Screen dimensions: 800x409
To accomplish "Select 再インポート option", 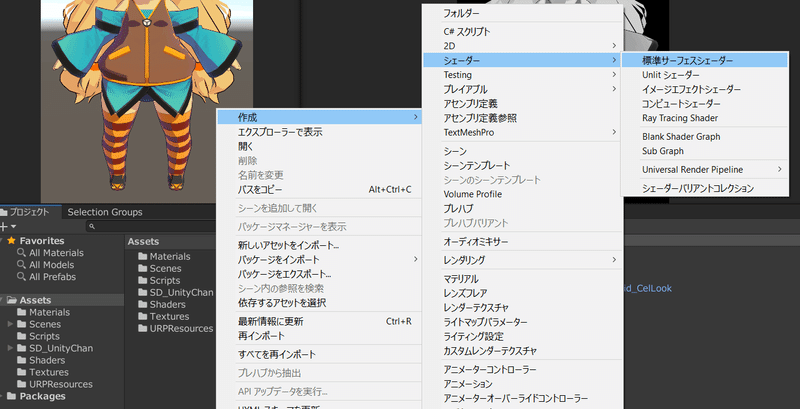I will tap(319, 336).
